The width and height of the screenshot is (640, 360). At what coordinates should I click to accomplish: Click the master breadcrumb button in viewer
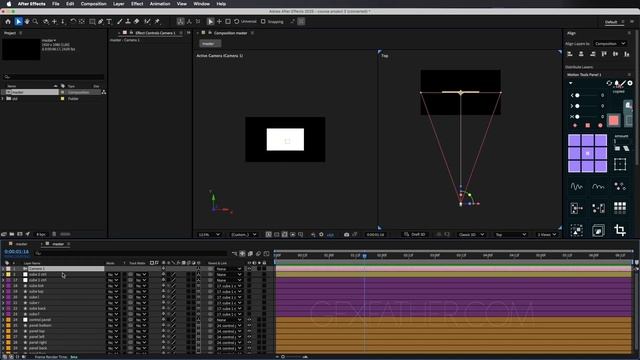click(x=210, y=43)
